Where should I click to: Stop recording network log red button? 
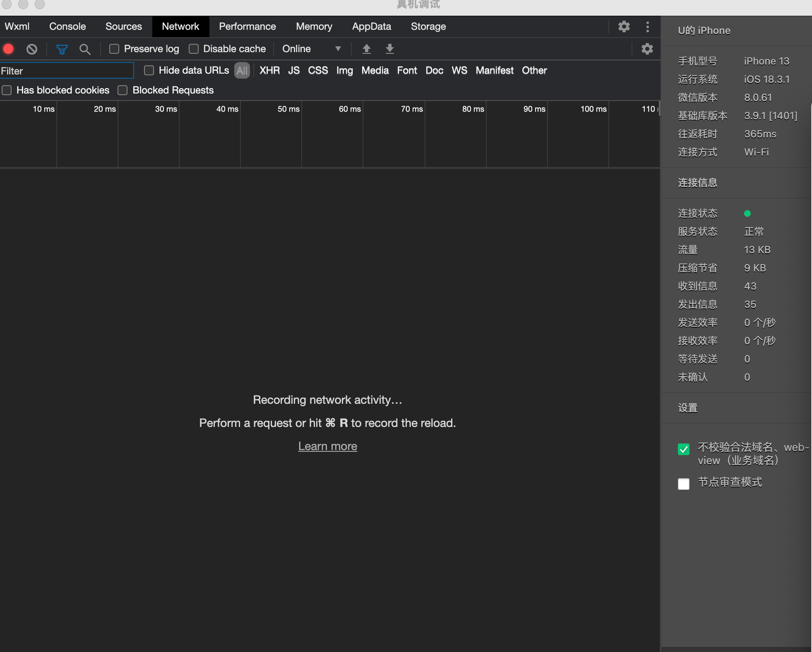(x=8, y=49)
